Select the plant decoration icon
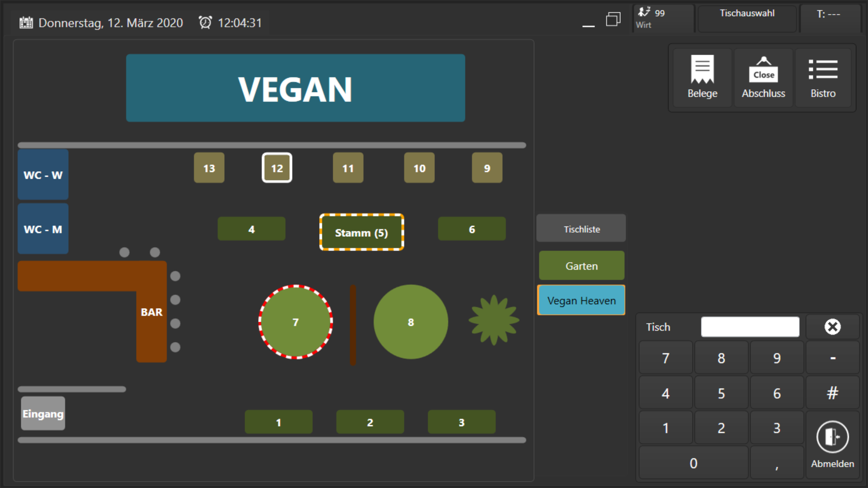868x488 pixels. coord(494,320)
